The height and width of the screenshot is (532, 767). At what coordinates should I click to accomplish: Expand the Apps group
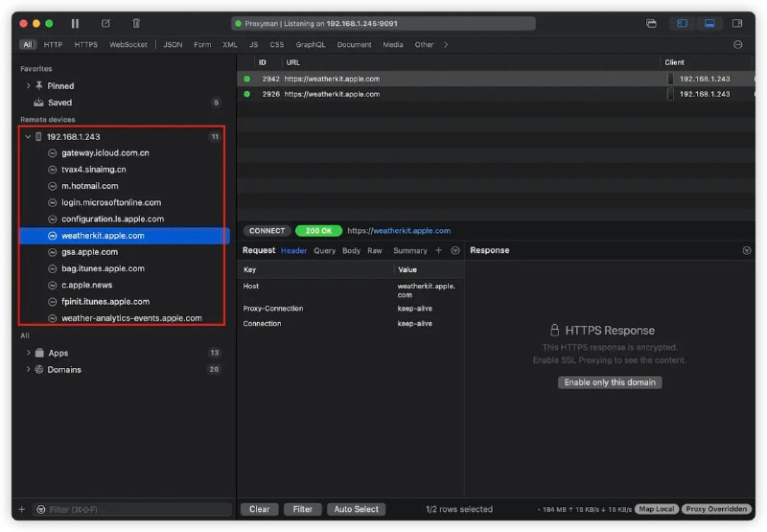coord(28,353)
